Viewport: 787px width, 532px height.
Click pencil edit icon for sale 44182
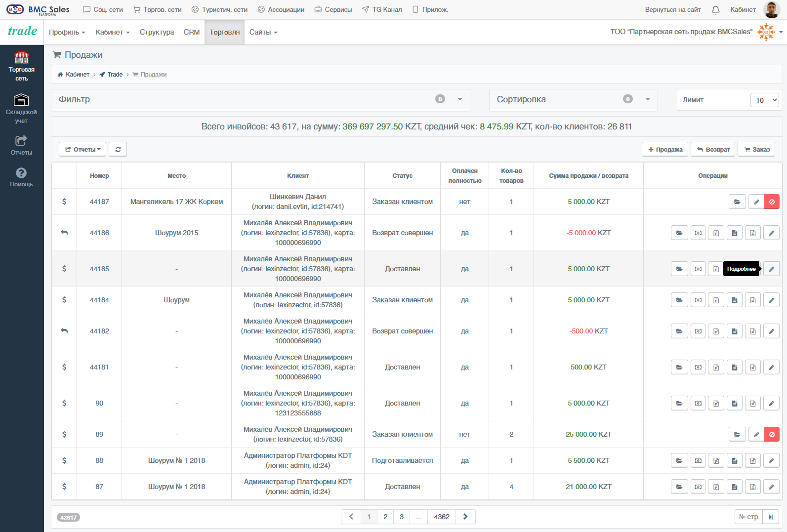pyautogui.click(x=771, y=331)
